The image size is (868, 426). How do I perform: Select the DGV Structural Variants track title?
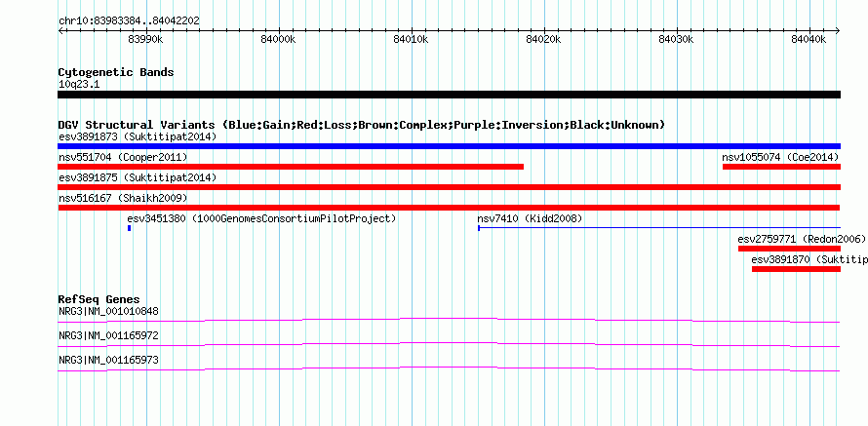click(x=362, y=125)
